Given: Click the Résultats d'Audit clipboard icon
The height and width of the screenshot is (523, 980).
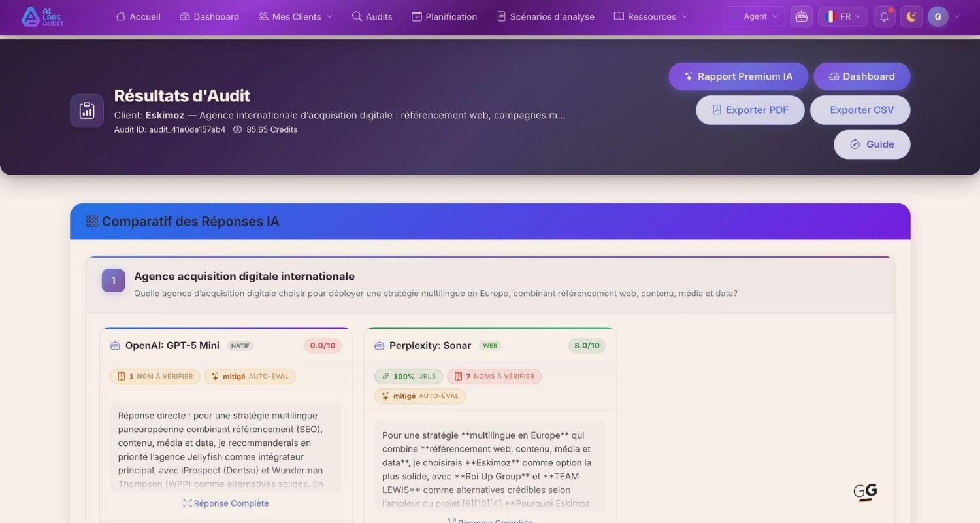Looking at the screenshot, I should tap(87, 110).
